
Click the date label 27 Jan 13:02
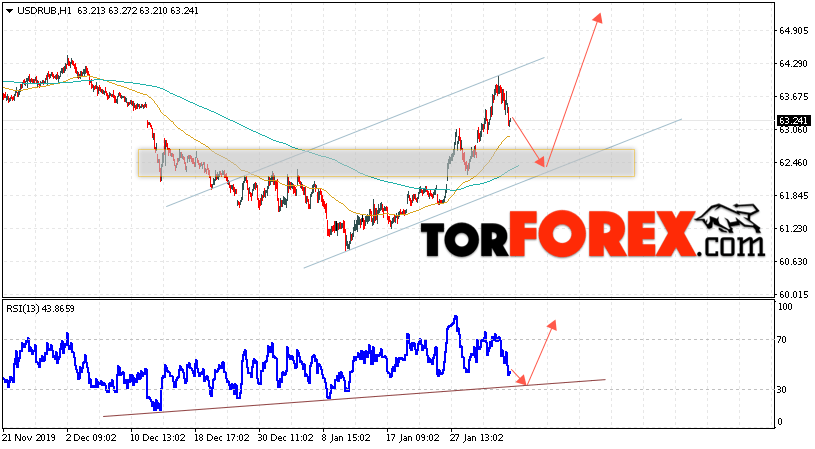click(477, 438)
